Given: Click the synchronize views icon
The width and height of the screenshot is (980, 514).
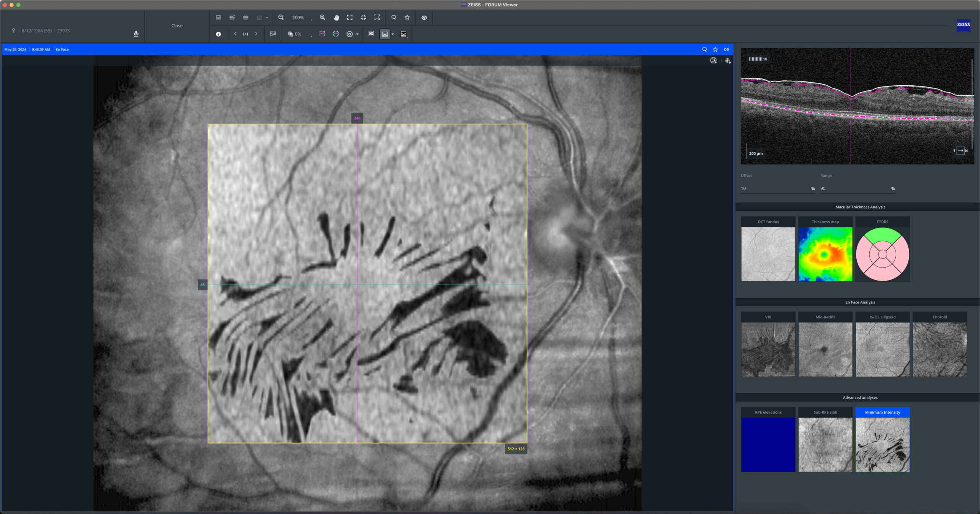Looking at the screenshot, I should (x=273, y=34).
